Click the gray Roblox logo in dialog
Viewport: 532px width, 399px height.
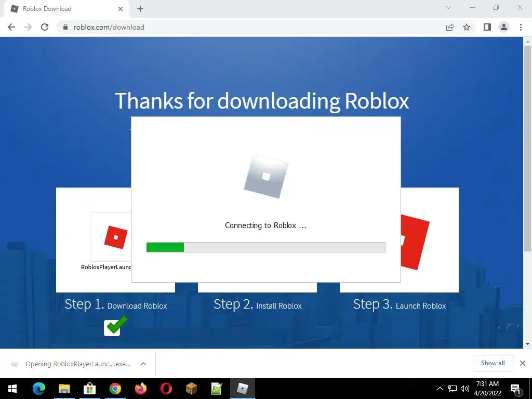266,176
